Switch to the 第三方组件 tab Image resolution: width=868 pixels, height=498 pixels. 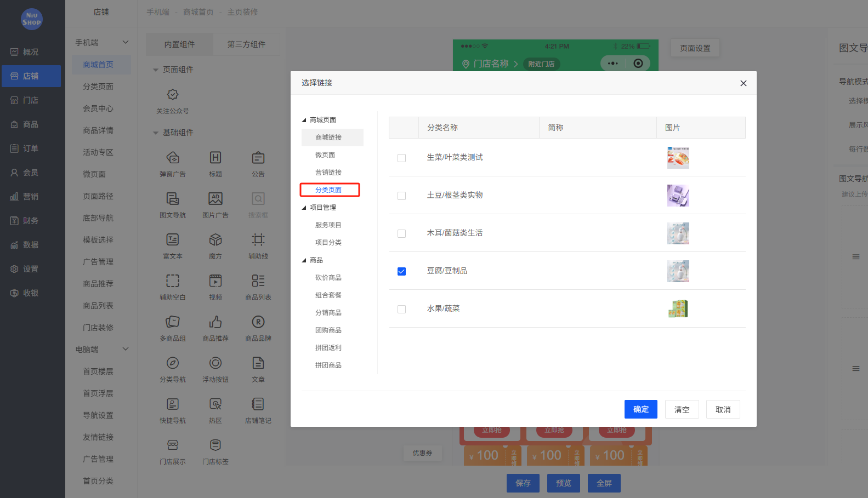246,44
